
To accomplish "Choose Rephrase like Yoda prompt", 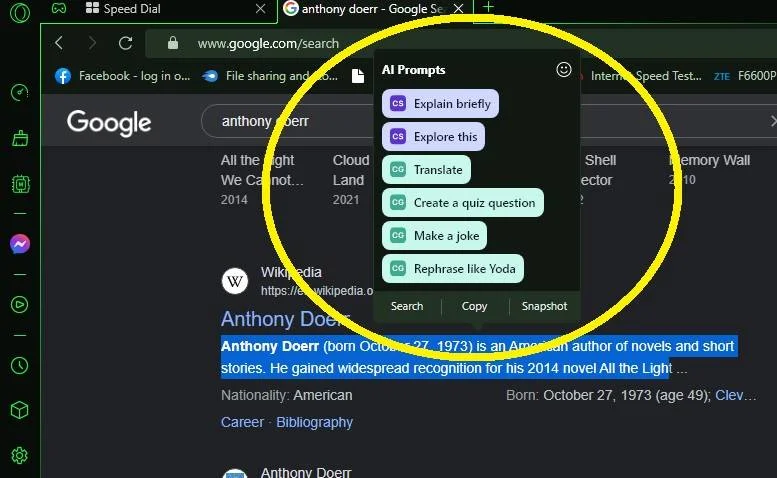I will pos(452,268).
